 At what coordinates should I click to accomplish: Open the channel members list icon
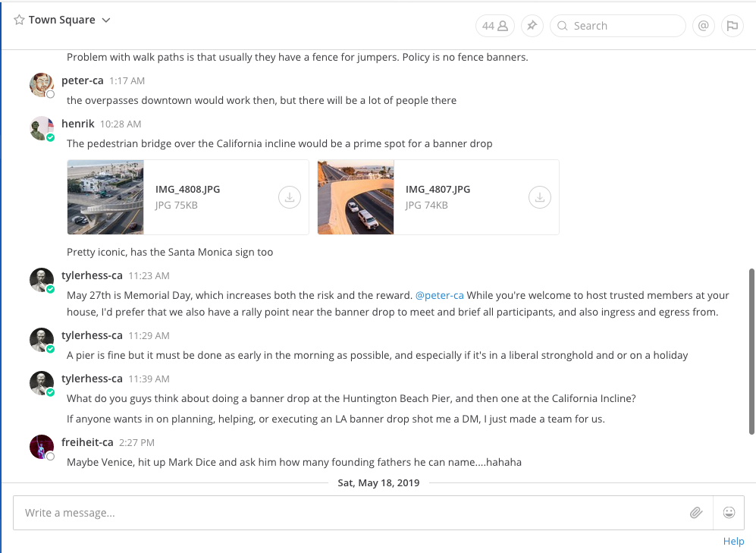494,26
